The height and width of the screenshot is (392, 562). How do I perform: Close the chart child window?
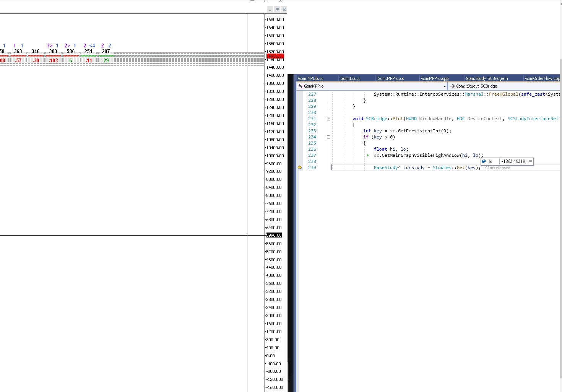[284, 10]
